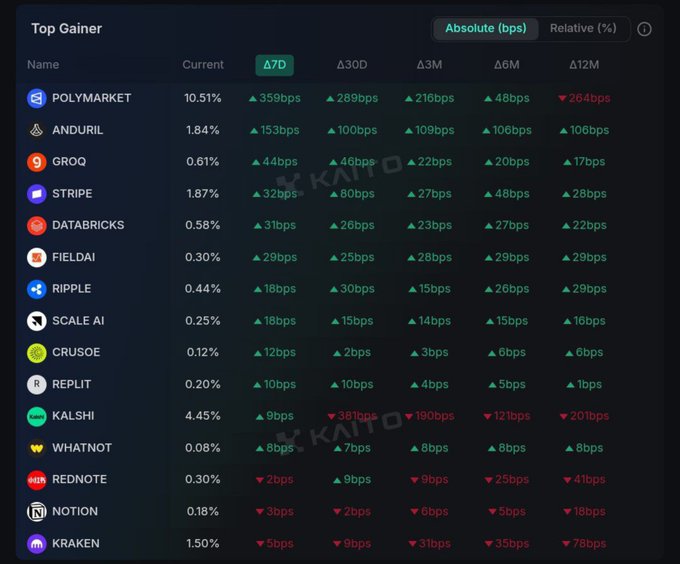Open the GROQ row name
Screen dimensions: 680x564
tap(69, 162)
